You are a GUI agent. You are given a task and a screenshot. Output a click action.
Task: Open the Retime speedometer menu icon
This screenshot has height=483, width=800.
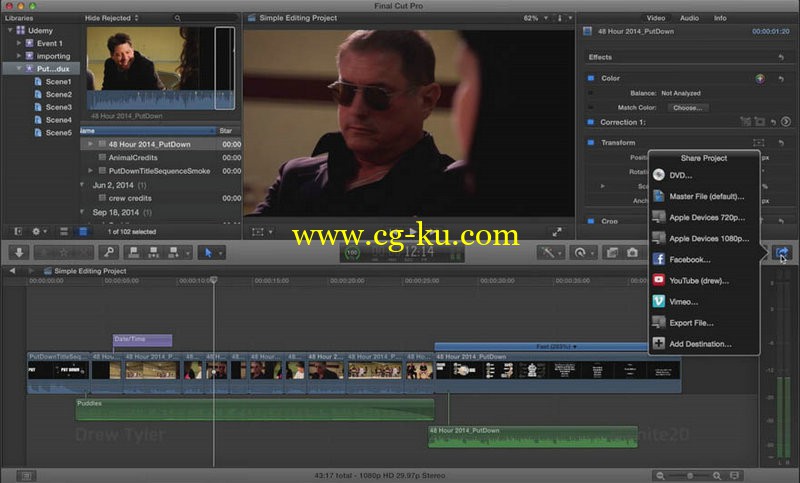pos(580,252)
